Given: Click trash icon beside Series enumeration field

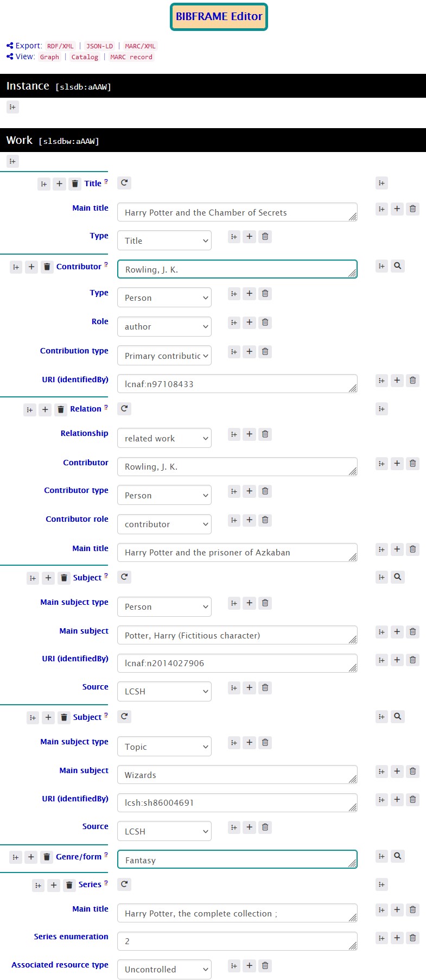Looking at the screenshot, I should click(413, 938).
